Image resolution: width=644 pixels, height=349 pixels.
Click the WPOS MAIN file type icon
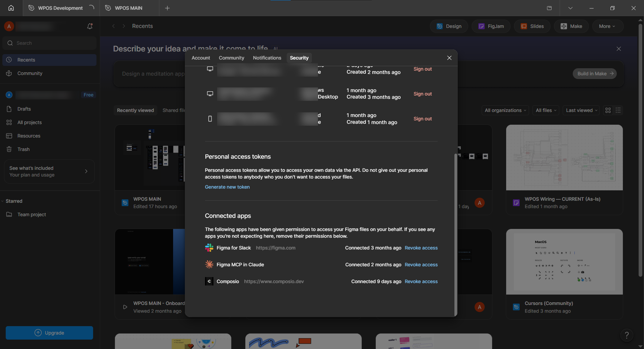[125, 203]
